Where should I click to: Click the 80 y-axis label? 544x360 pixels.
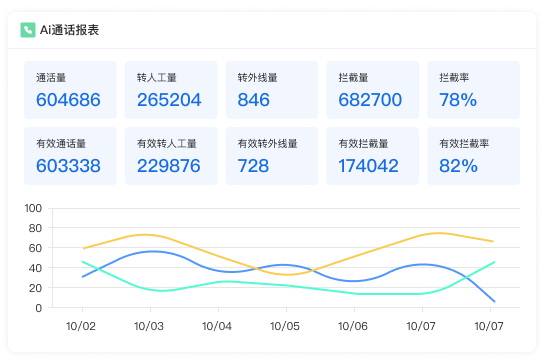click(x=35, y=228)
